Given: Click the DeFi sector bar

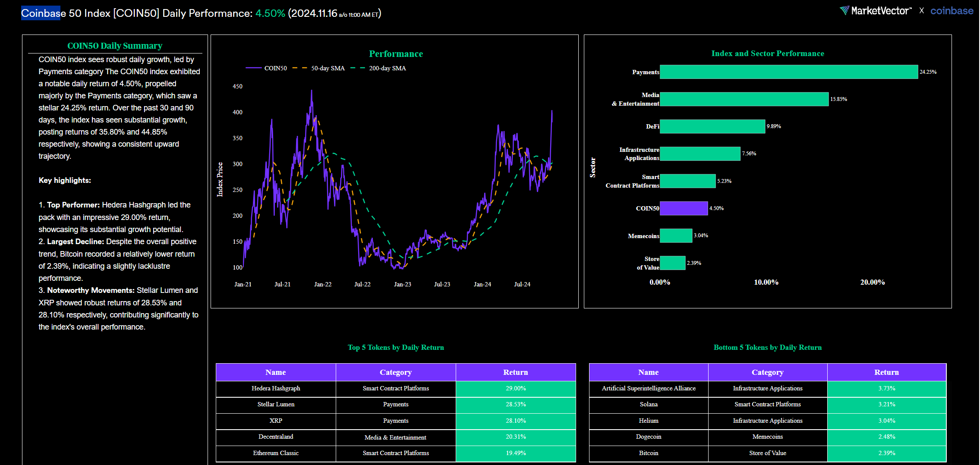Looking at the screenshot, I should pos(712,126).
